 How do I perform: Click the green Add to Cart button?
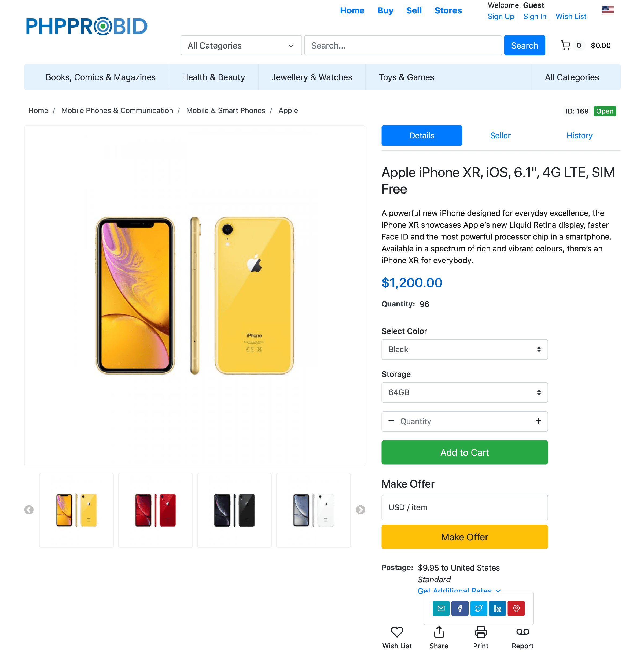pos(464,452)
